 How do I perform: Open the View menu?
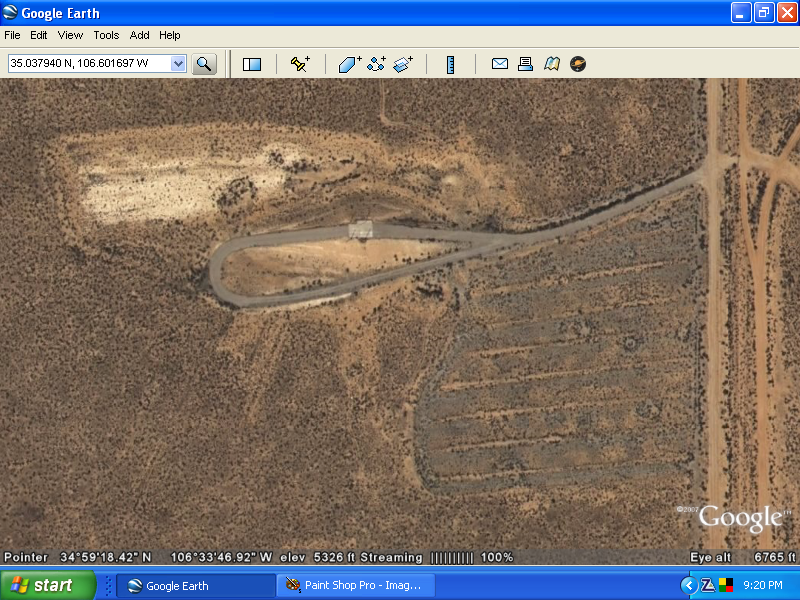point(70,35)
